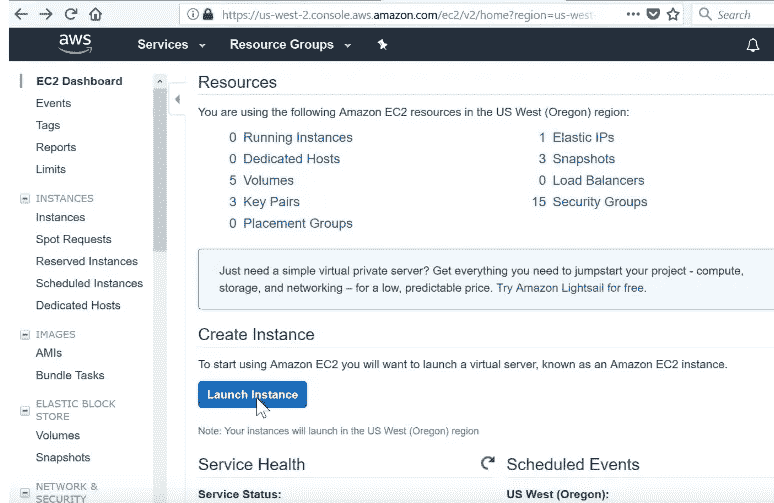Click the Launch Instance button
The image size is (774, 503).
click(252, 394)
